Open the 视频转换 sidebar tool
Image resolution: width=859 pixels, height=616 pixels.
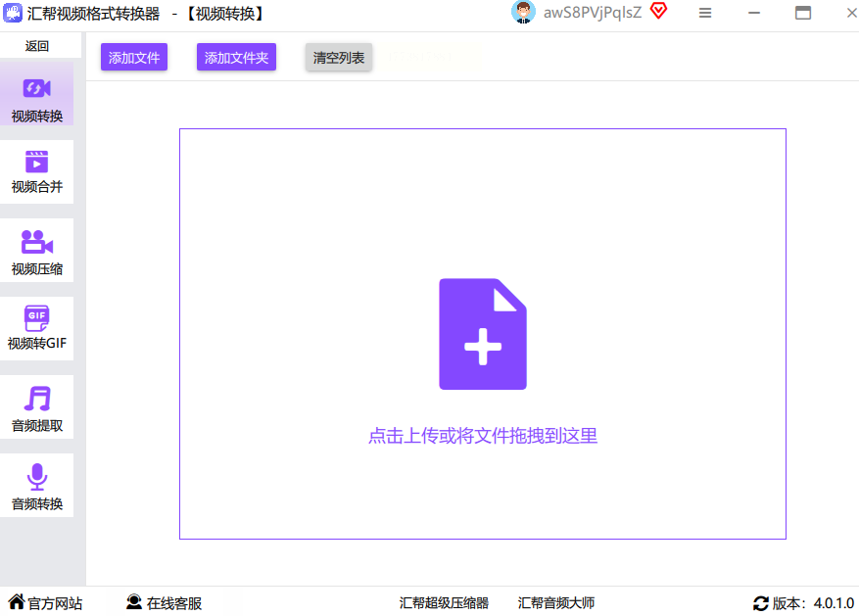pyautogui.click(x=36, y=94)
